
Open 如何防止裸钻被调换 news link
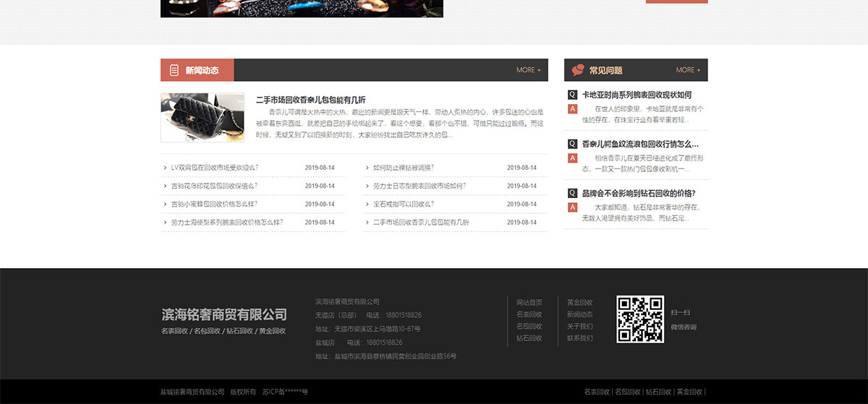coord(403,168)
